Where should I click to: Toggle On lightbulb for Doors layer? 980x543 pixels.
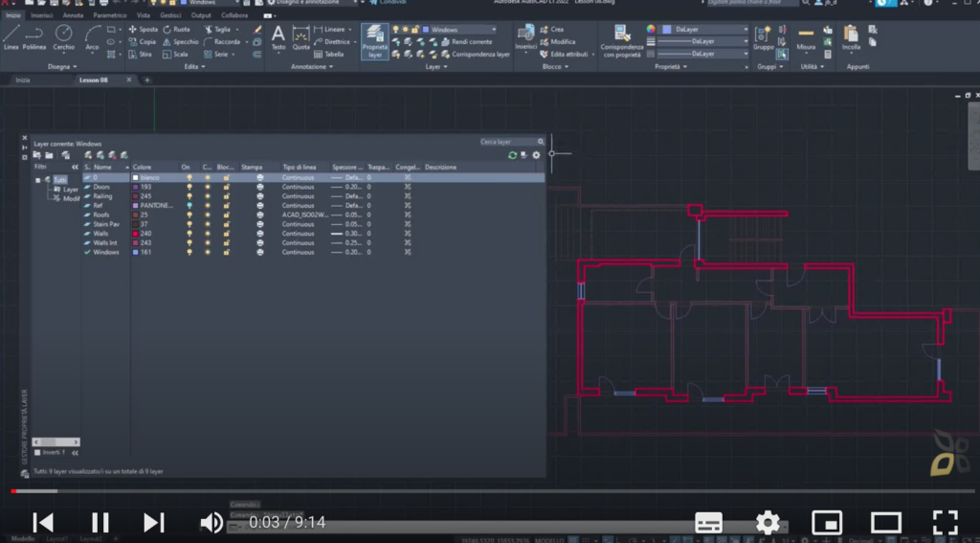(x=189, y=187)
